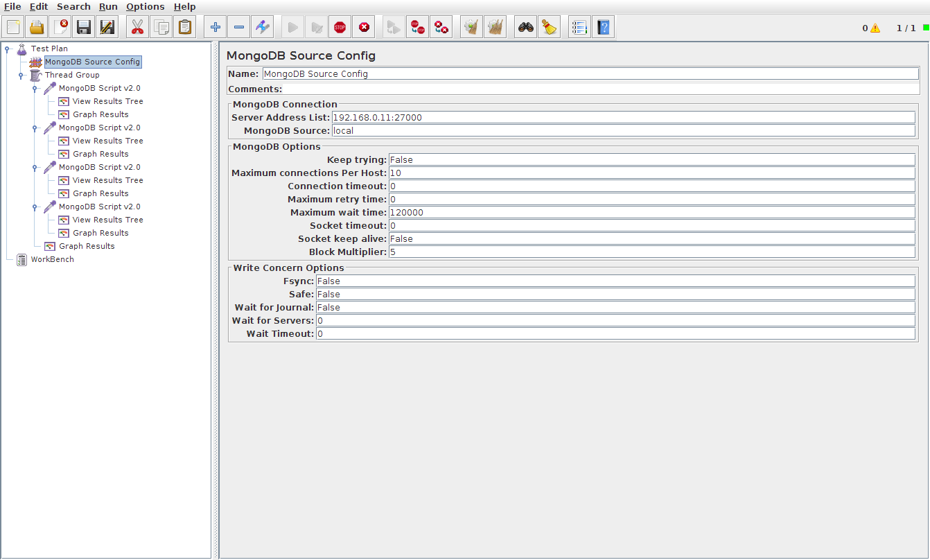The image size is (930, 560).
Task: Collapse the Thread Group tree node
Action: coord(21,75)
